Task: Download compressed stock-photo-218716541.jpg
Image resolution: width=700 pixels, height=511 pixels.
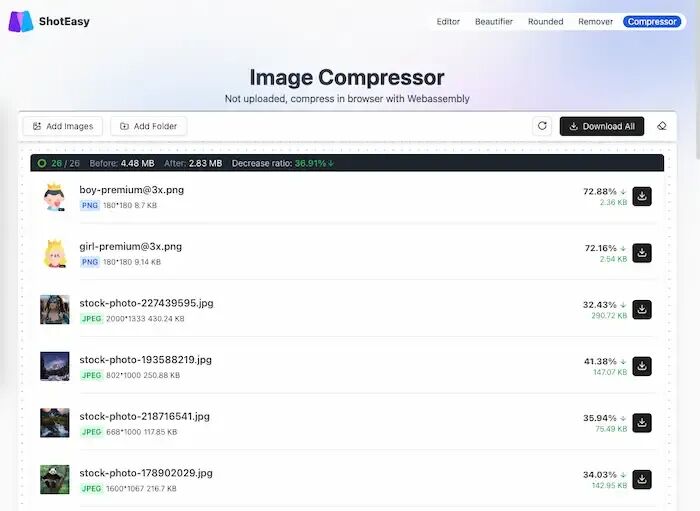Action: [x=642, y=423]
